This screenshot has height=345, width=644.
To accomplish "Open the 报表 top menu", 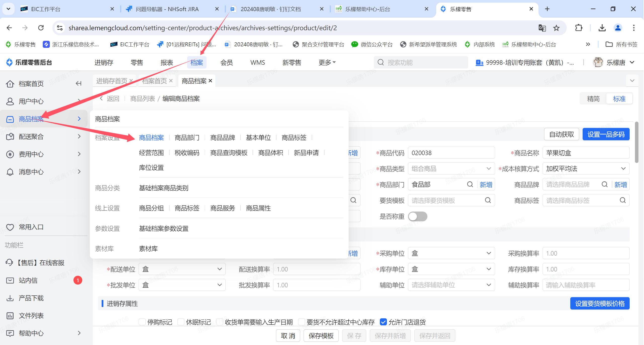I will [167, 62].
